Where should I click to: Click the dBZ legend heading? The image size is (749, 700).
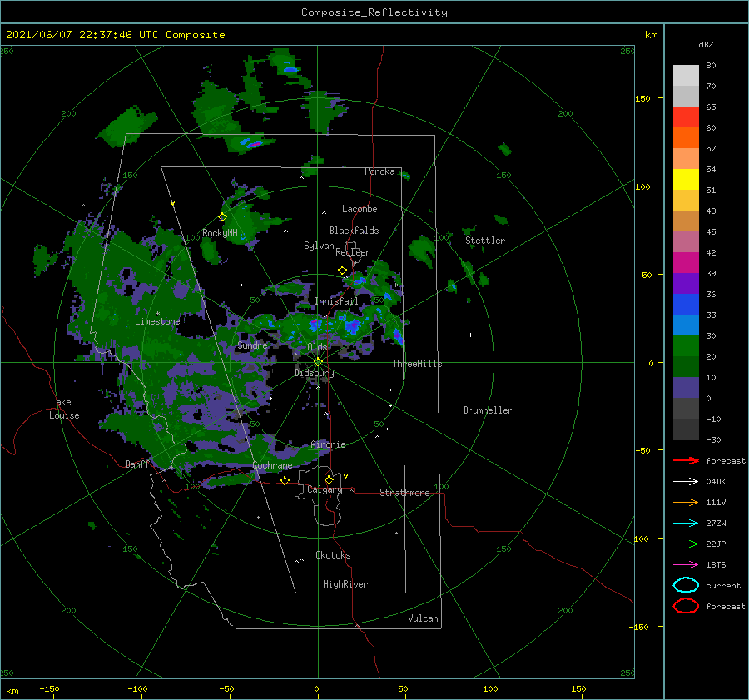[x=706, y=44]
